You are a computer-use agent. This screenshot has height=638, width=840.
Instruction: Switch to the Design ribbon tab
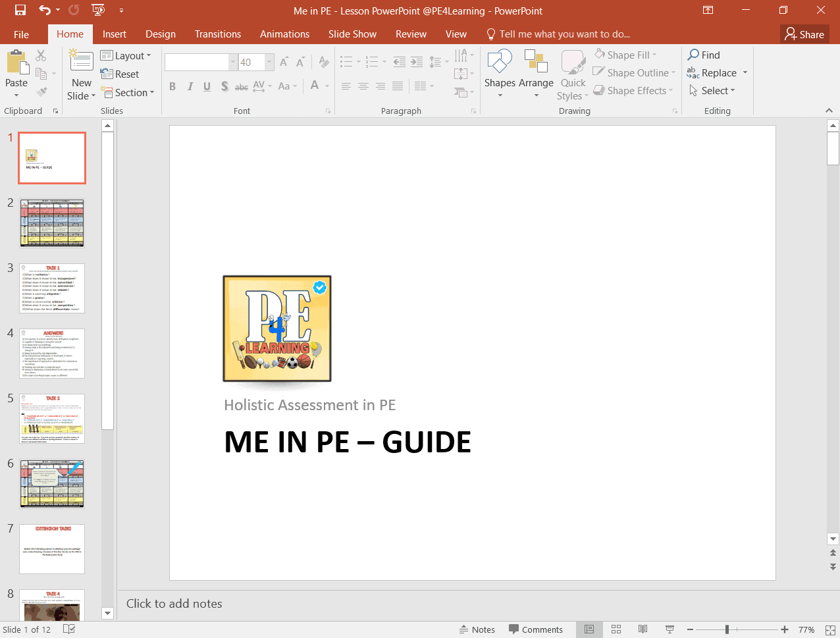161,34
